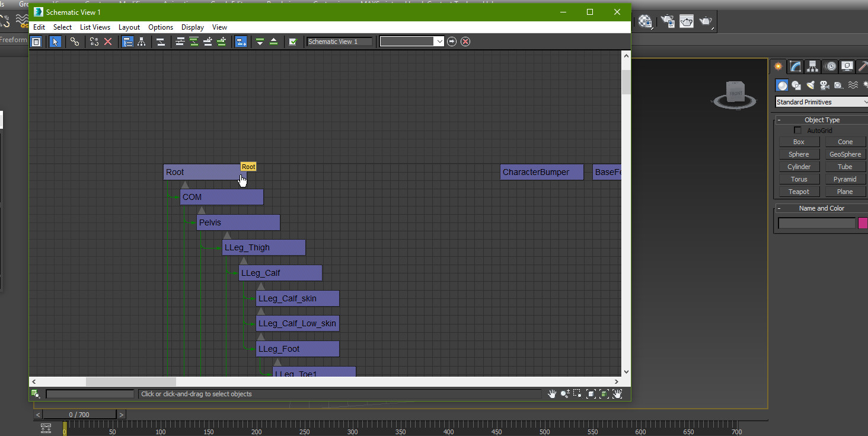Open the Display Floater icon

(x=36, y=42)
